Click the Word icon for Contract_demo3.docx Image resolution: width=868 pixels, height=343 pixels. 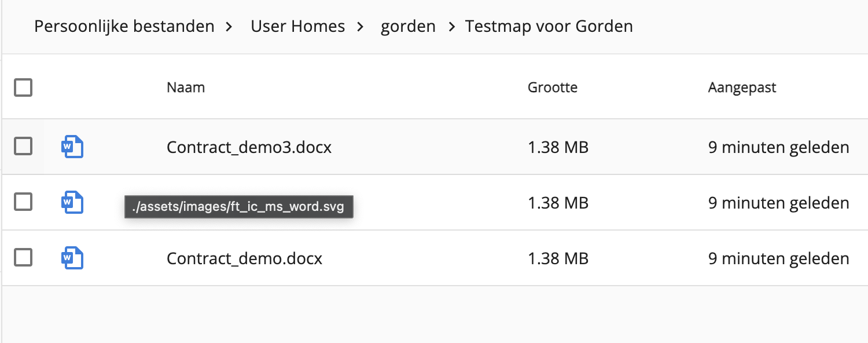[72, 147]
